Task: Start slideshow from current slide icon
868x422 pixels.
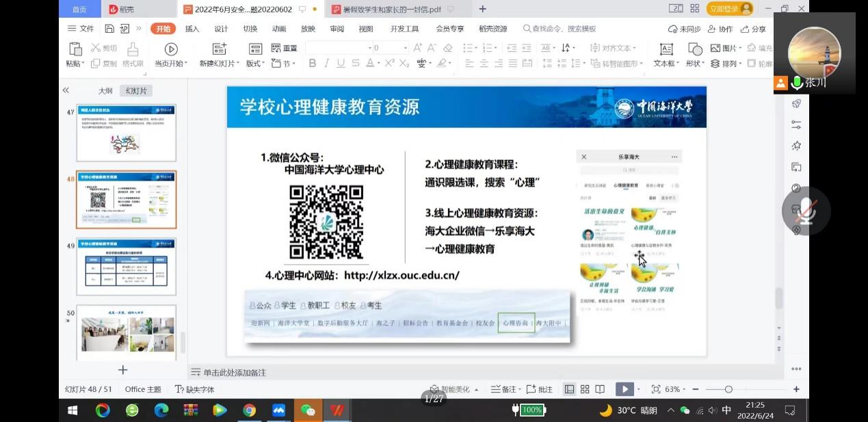Action: [x=171, y=49]
